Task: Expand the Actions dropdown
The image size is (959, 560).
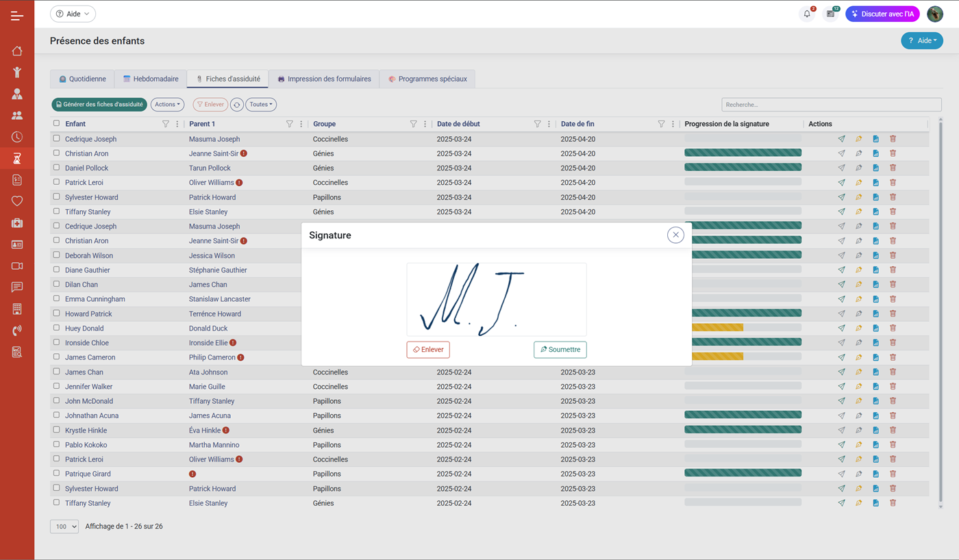Action: click(167, 105)
